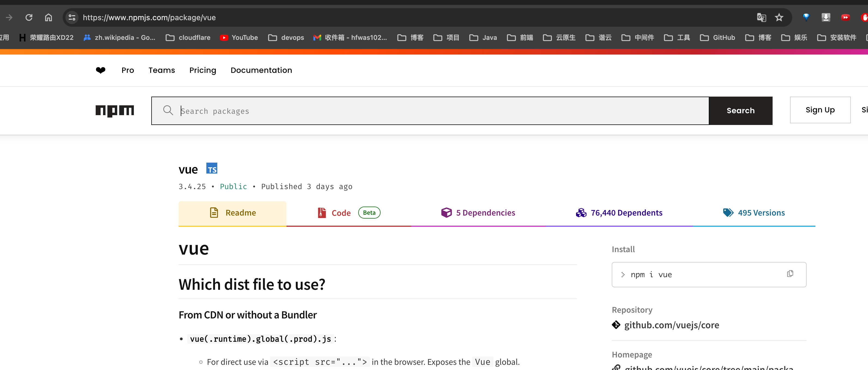
Task: Select the Readme tab
Action: (232, 213)
